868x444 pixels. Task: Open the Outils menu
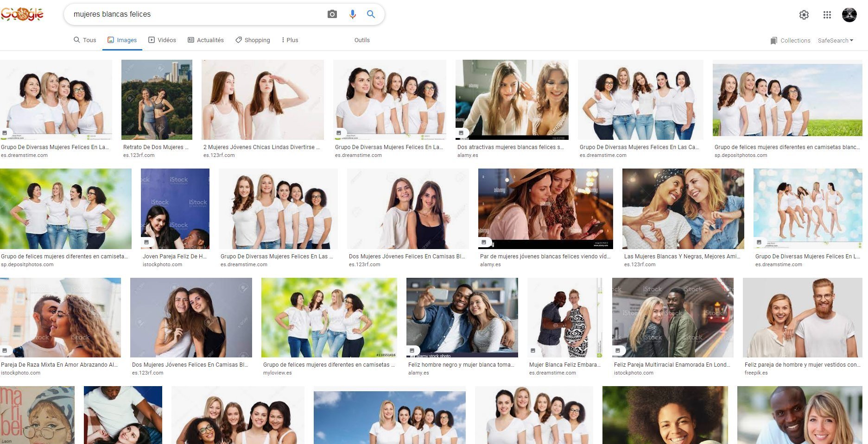click(362, 40)
